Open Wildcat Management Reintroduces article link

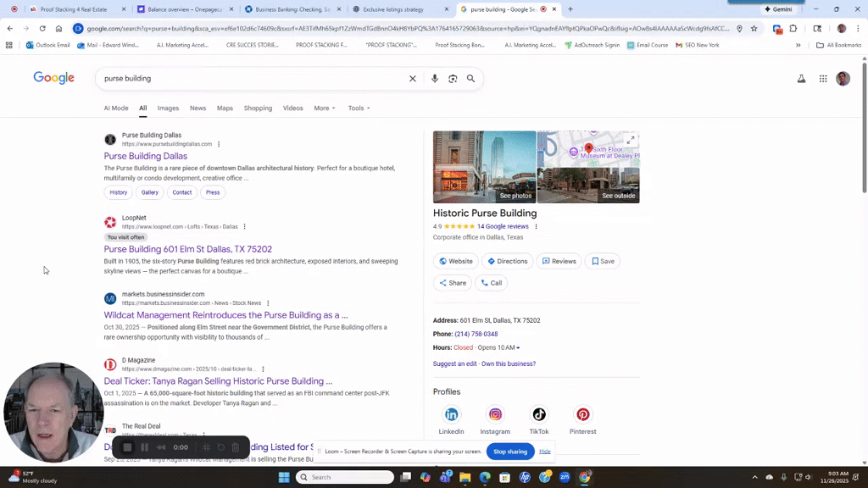(x=225, y=315)
